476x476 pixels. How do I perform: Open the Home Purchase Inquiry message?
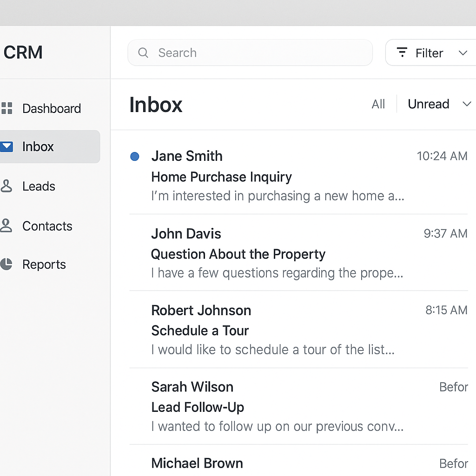pos(221,177)
